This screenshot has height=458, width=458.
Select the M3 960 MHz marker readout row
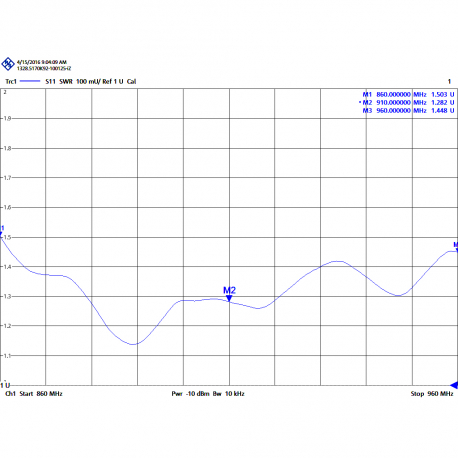[x=408, y=110]
